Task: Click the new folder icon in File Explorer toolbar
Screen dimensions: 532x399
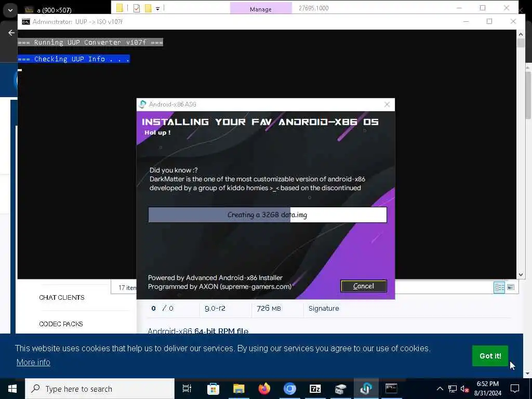Action: [148, 8]
